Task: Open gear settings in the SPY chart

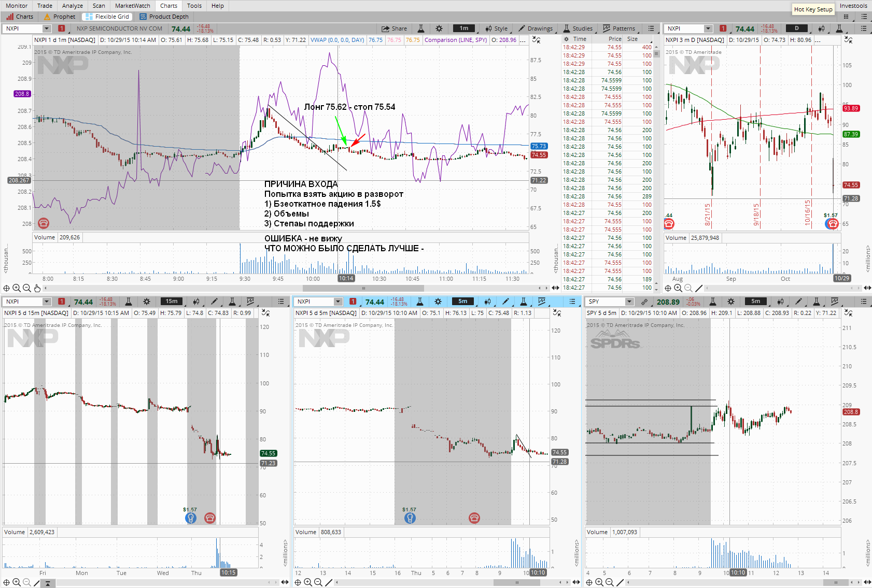Action: click(731, 302)
